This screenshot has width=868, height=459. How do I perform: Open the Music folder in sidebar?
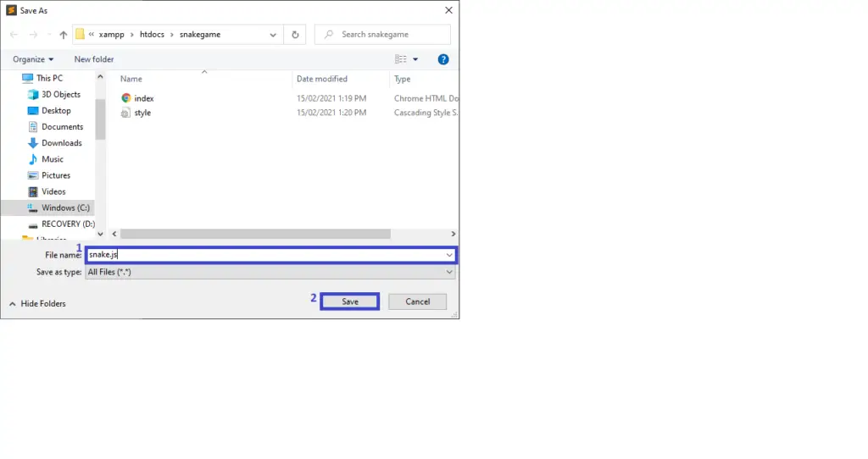click(x=53, y=159)
